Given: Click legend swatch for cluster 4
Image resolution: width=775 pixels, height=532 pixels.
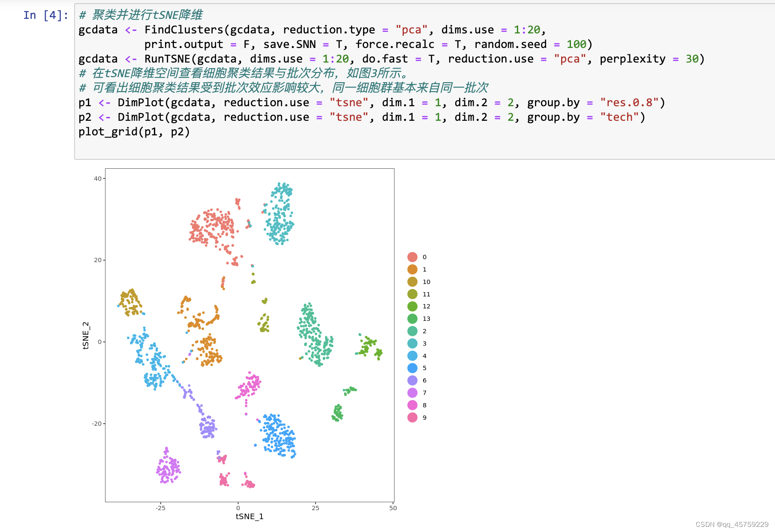Looking at the screenshot, I should [412, 356].
